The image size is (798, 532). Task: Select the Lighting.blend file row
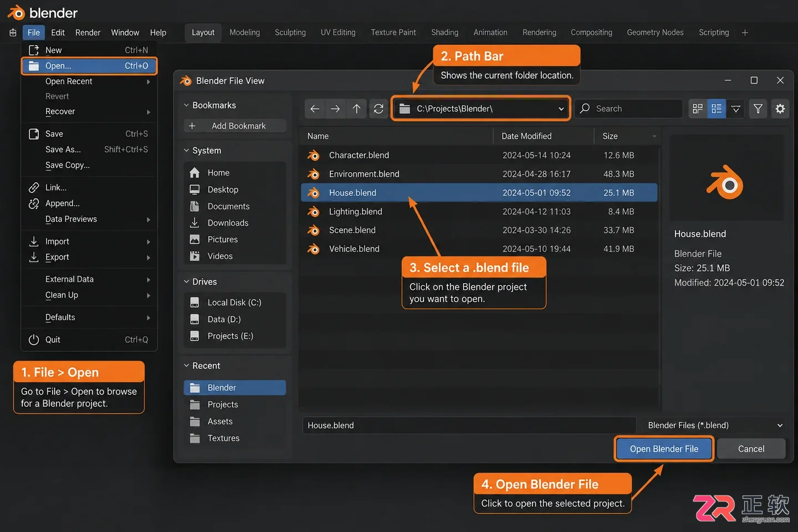pos(479,212)
